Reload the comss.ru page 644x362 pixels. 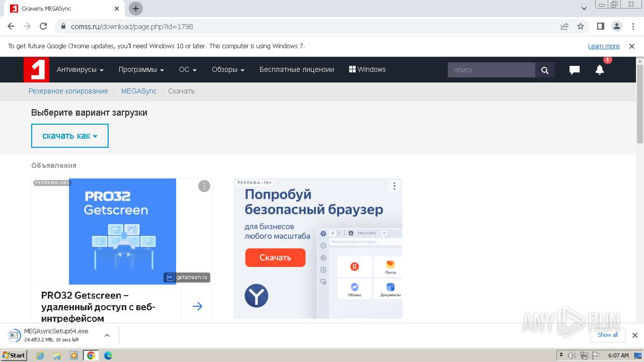coord(43,26)
